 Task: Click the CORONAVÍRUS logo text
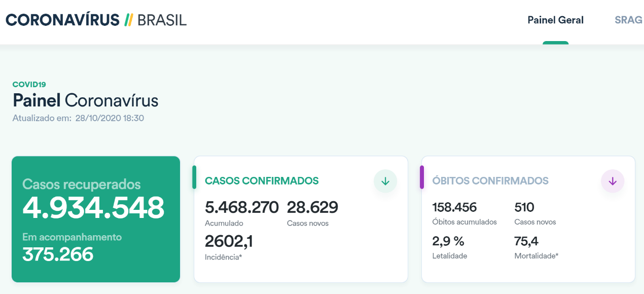pos(62,20)
